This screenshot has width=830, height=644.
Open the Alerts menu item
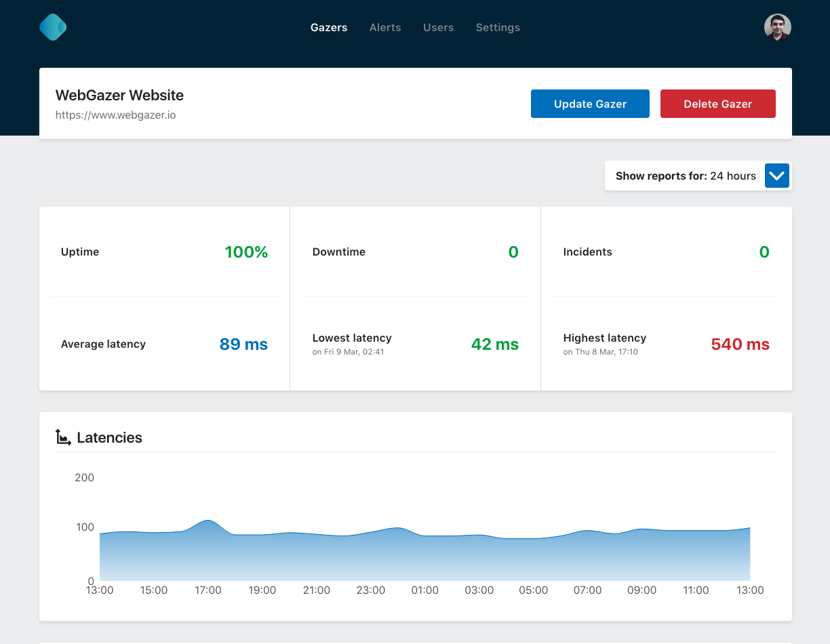(385, 28)
